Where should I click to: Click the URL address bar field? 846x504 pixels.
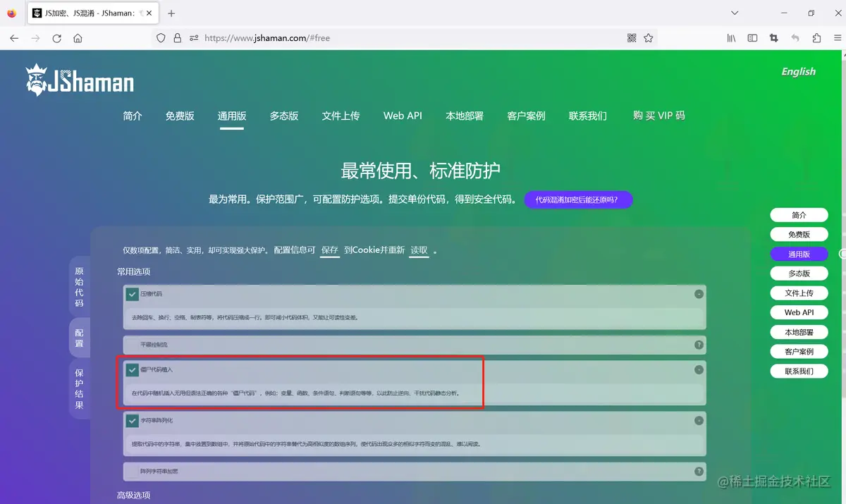tap(405, 38)
